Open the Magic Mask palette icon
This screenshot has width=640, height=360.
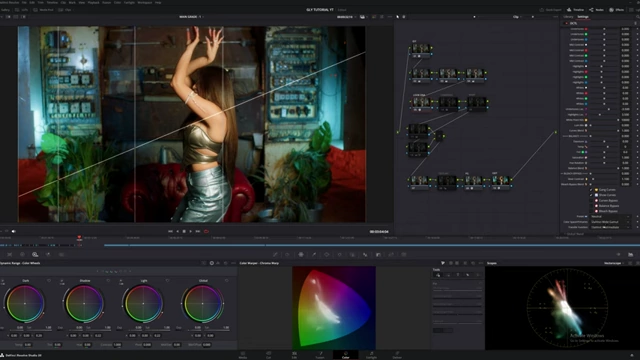352,254
